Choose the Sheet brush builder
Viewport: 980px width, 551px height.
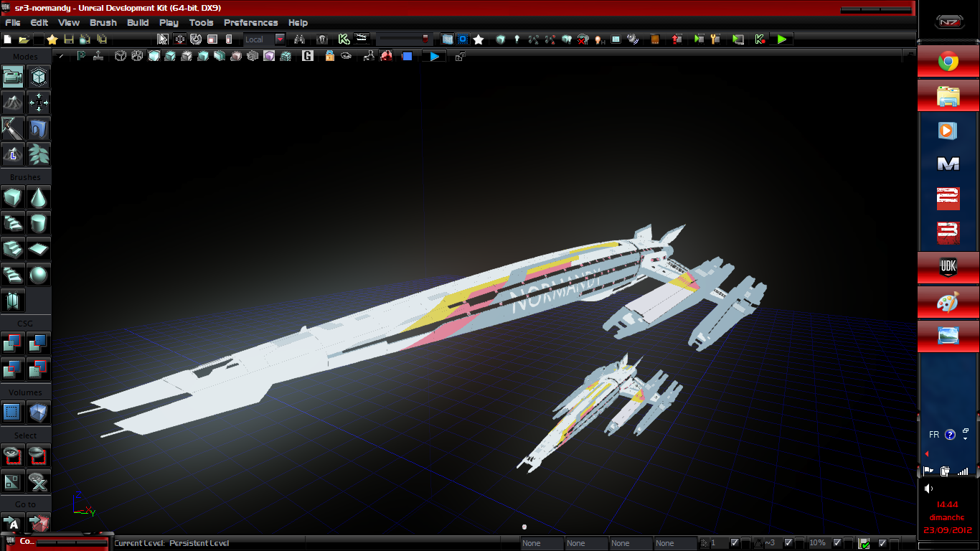tap(39, 248)
